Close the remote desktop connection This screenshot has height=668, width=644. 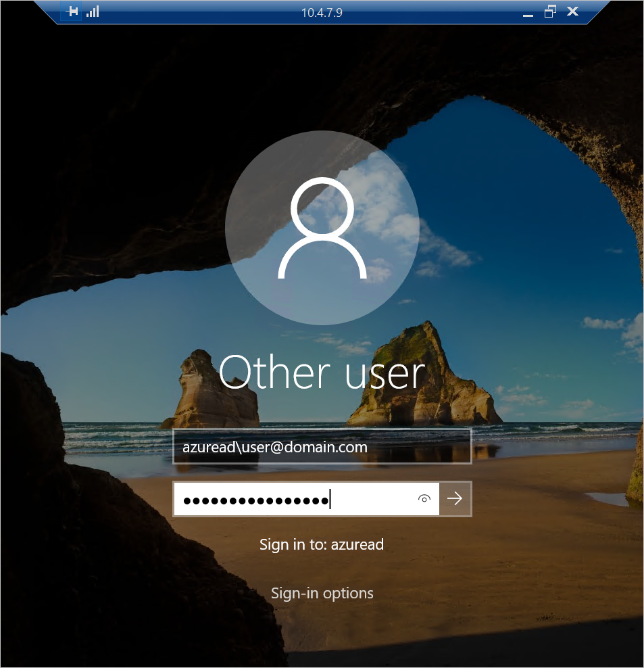573,11
